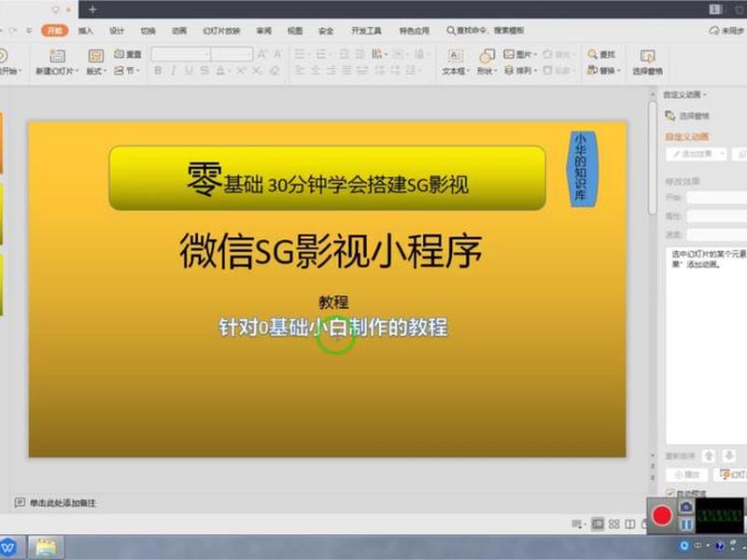747x560 pixels.
Task: Move animation down with reorder arrow
Action: click(x=729, y=455)
